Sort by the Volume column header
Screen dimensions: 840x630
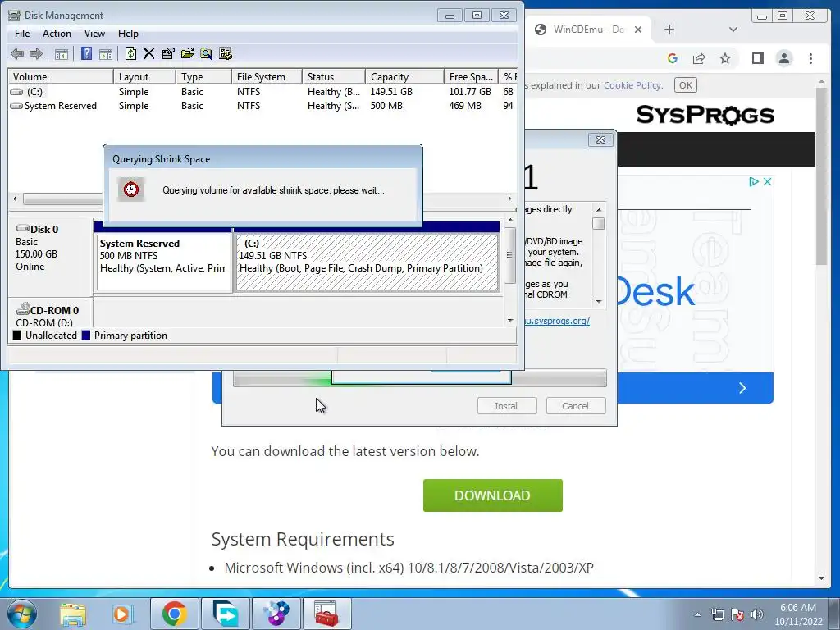(61, 76)
